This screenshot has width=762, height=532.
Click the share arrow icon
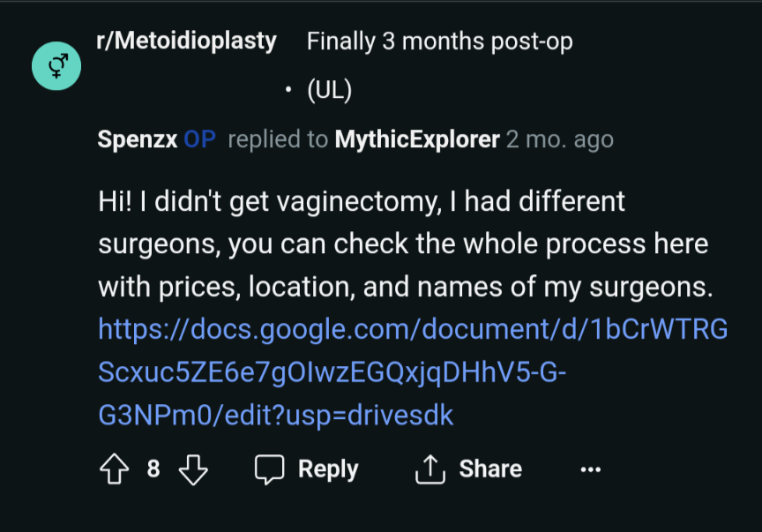tap(429, 469)
